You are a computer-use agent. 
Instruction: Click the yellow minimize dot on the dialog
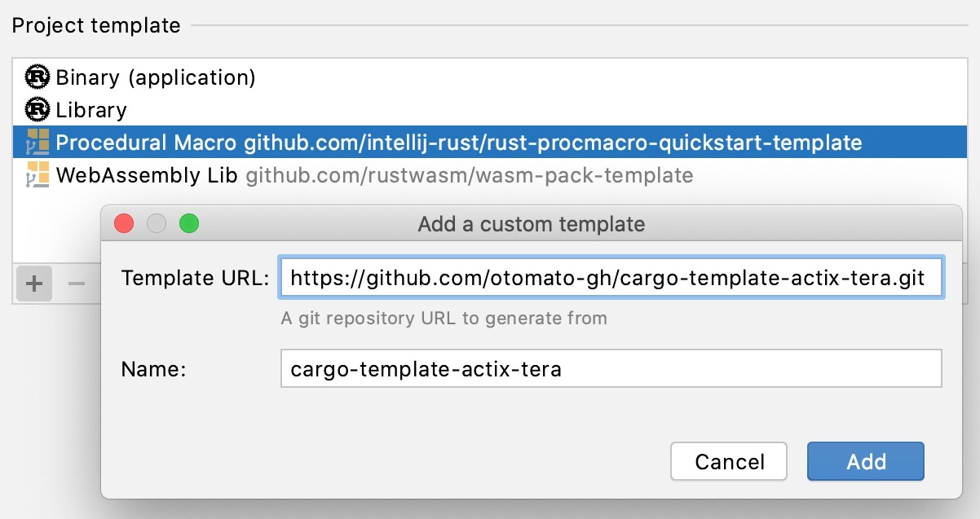point(156,223)
